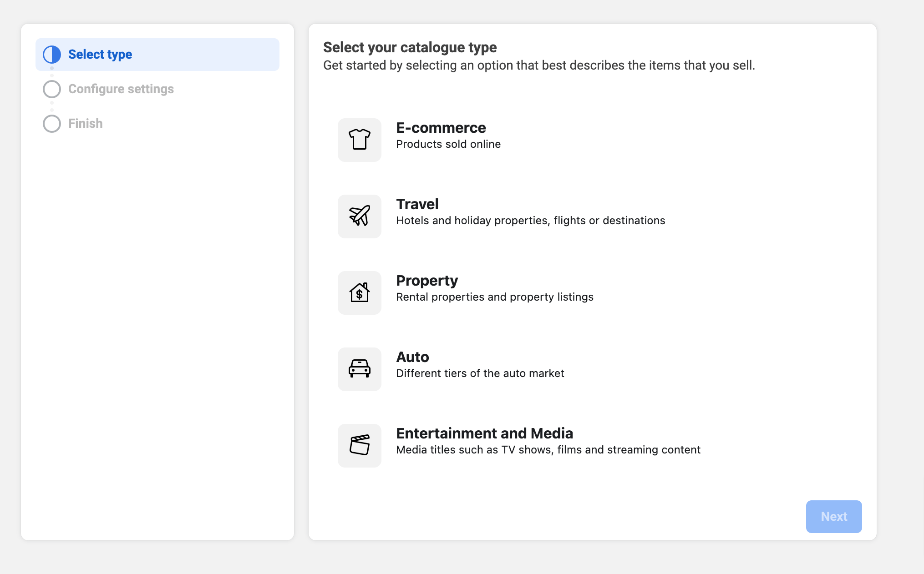Pick the Auto catalogue type title
924x574 pixels.
click(x=412, y=357)
